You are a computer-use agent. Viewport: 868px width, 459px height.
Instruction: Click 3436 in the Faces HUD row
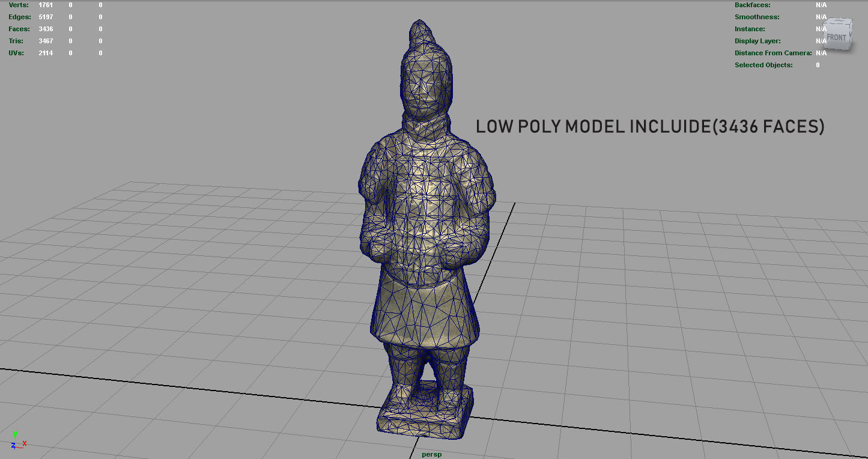(x=46, y=29)
